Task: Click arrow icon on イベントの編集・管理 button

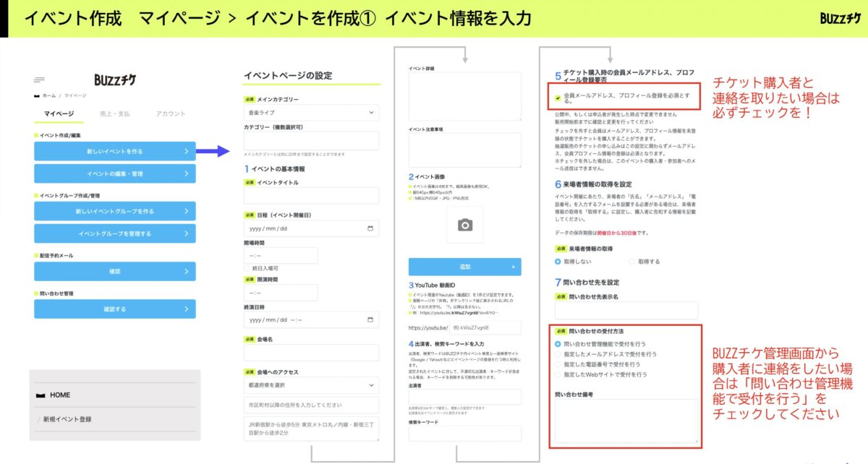Action: pos(186,173)
